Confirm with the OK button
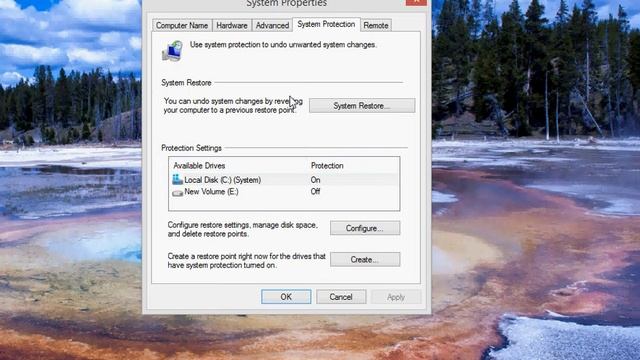The height and width of the screenshot is (360, 640). point(286,297)
